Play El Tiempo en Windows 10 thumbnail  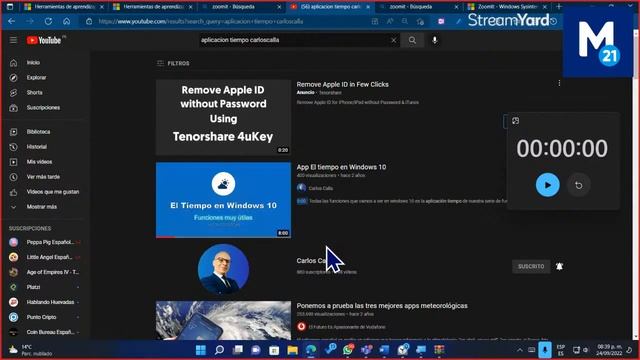pyautogui.click(x=223, y=200)
